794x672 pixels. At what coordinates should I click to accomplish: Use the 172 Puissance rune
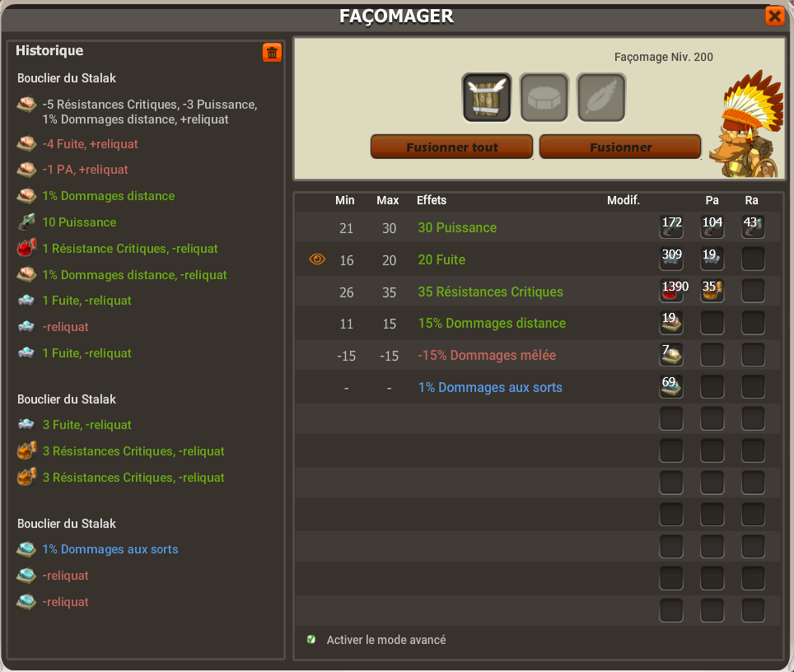point(671,226)
